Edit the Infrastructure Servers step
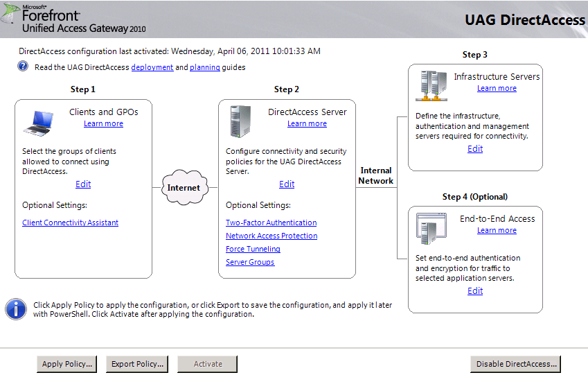Screen dimensions: 588x375 click(x=475, y=148)
